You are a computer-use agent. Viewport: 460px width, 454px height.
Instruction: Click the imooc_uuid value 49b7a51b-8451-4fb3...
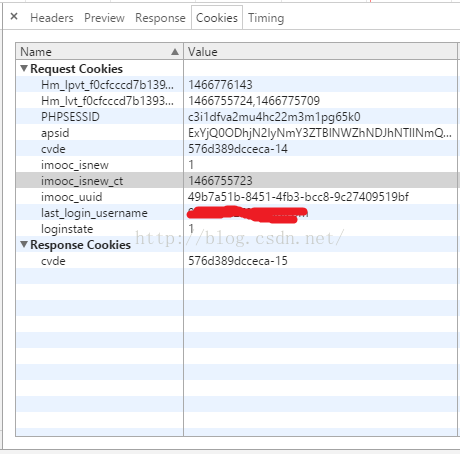point(298,197)
